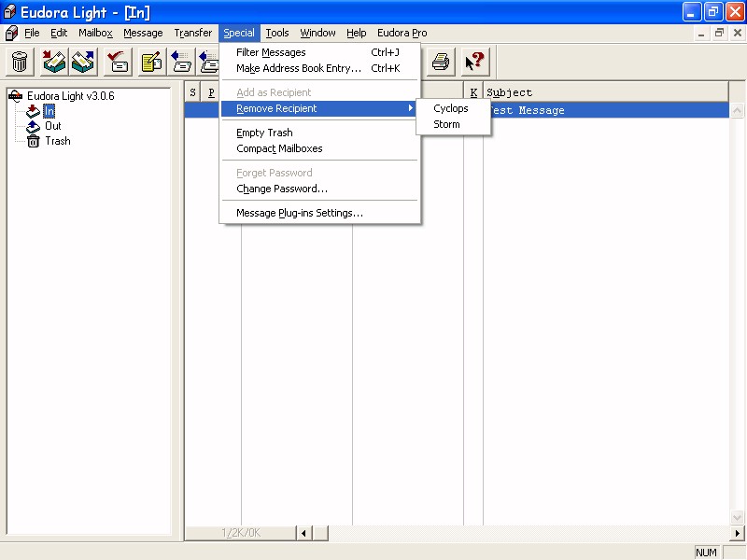
Task: Open the Transfer menu
Action: [x=193, y=33]
